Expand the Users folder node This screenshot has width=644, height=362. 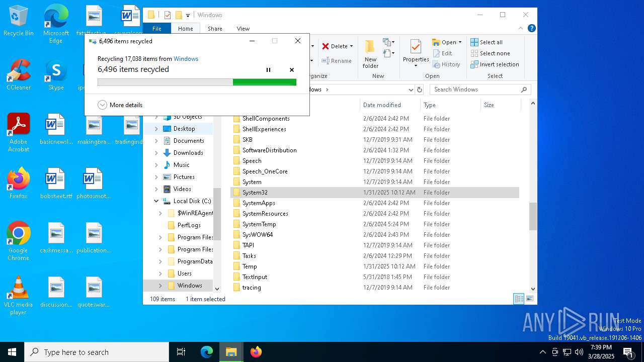point(160,274)
